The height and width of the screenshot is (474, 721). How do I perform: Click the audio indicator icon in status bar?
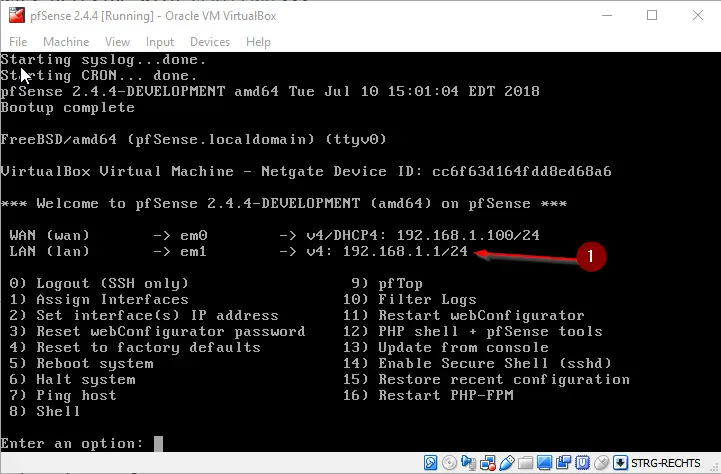point(468,463)
